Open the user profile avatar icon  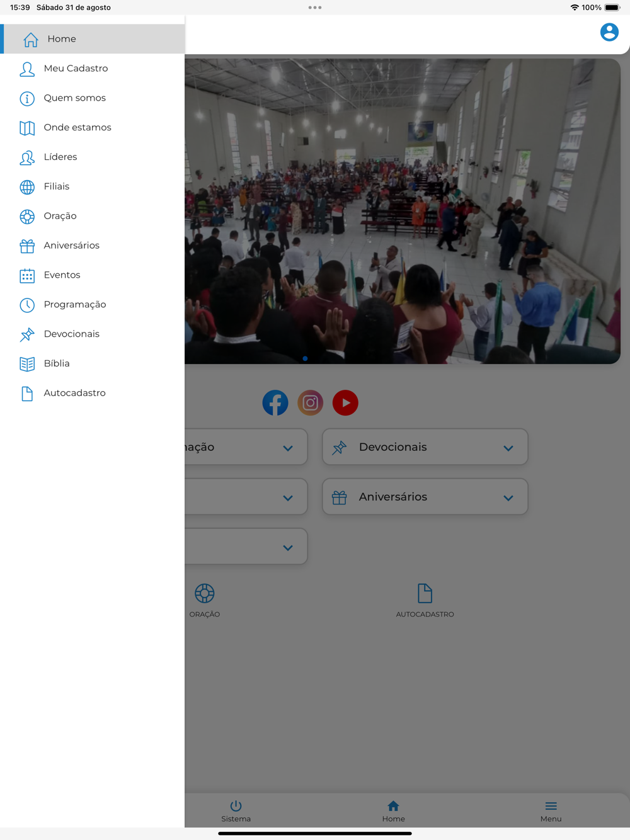tap(609, 32)
